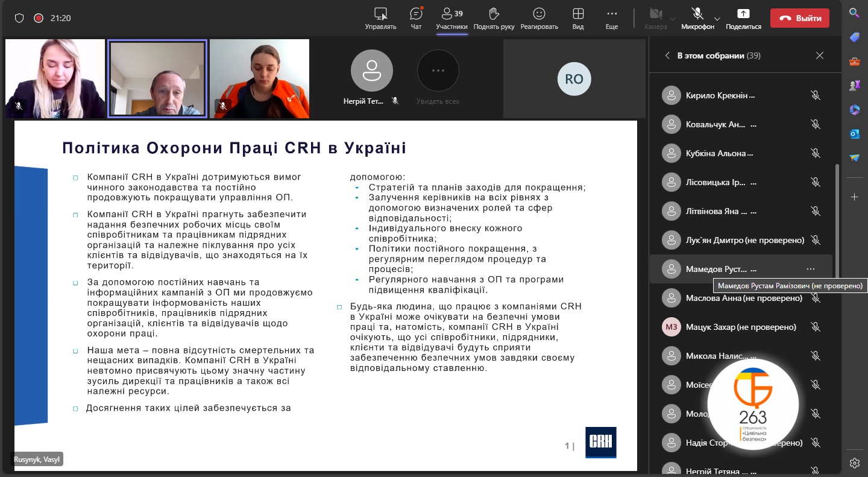Select participant Ковальчук Ан
The height and width of the screenshot is (477, 868).
741,124
